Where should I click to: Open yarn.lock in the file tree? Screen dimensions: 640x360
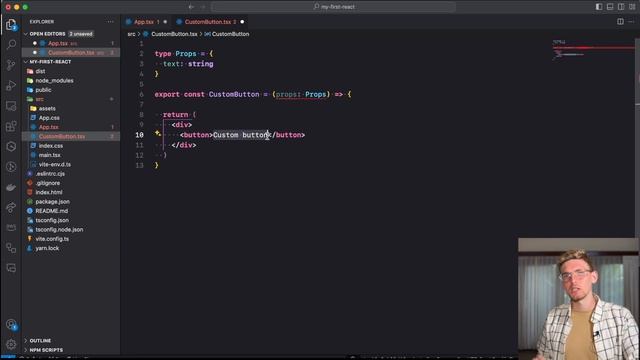[x=47, y=248]
